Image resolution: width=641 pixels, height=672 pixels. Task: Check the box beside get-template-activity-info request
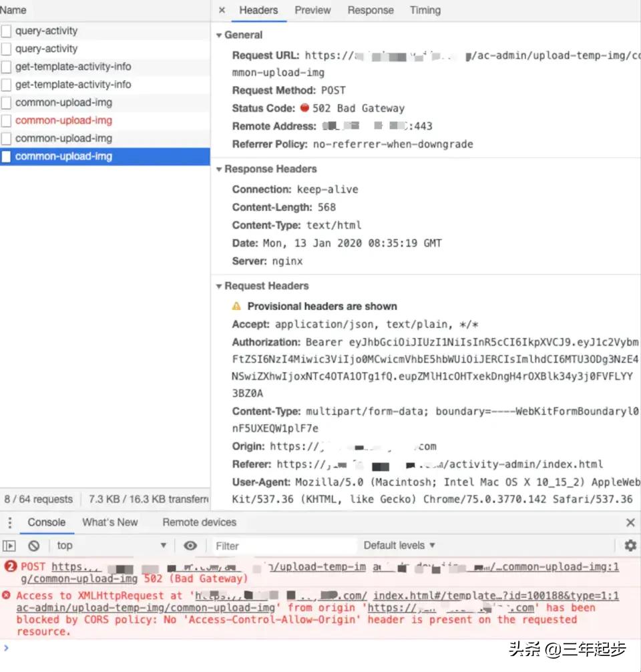click(x=7, y=66)
